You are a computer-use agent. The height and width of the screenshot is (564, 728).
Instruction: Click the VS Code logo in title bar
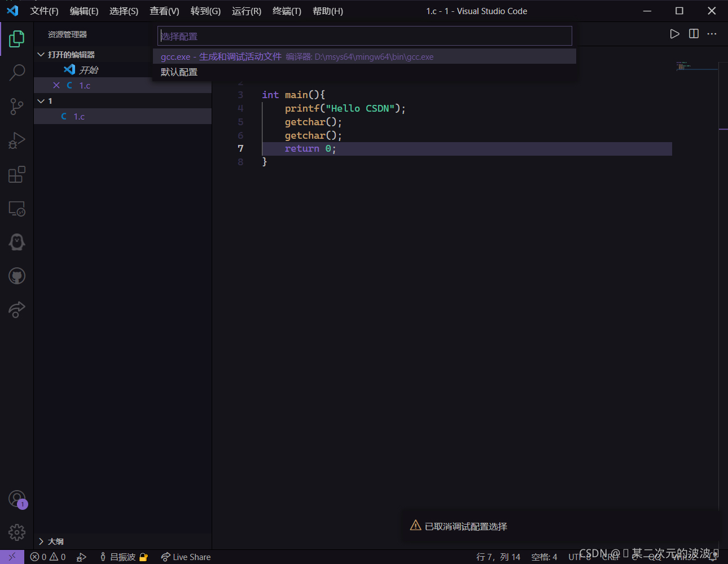coord(12,11)
